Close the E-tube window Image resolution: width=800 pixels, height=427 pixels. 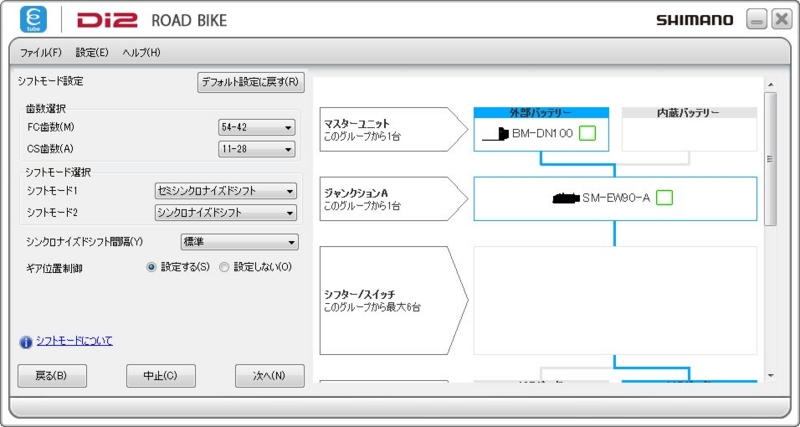click(x=782, y=20)
